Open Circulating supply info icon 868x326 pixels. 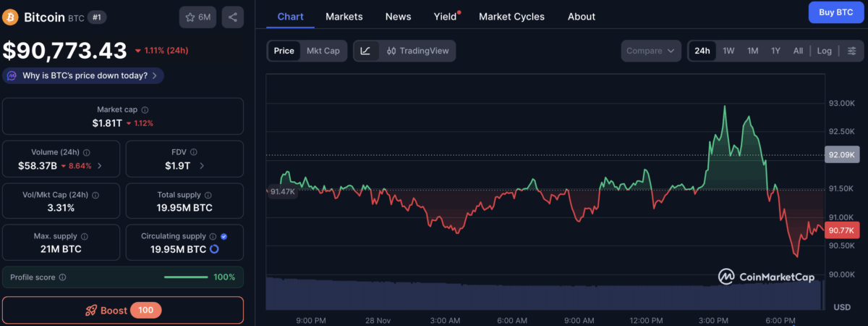point(213,236)
